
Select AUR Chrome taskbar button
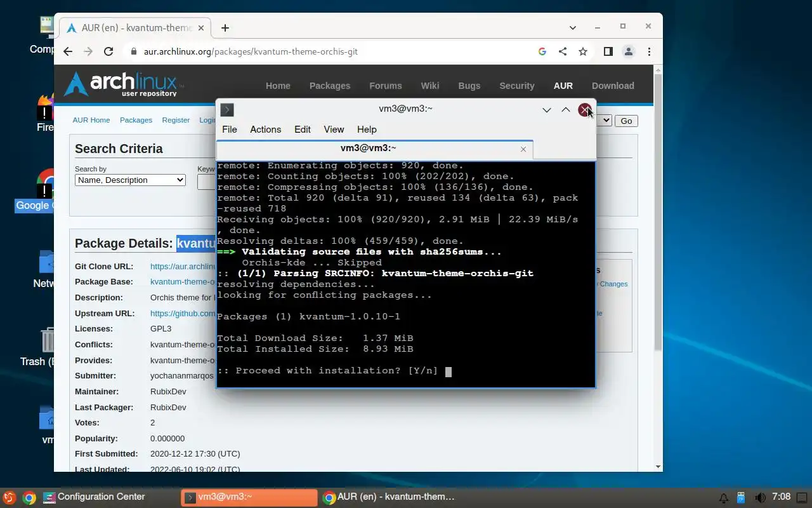point(388,497)
